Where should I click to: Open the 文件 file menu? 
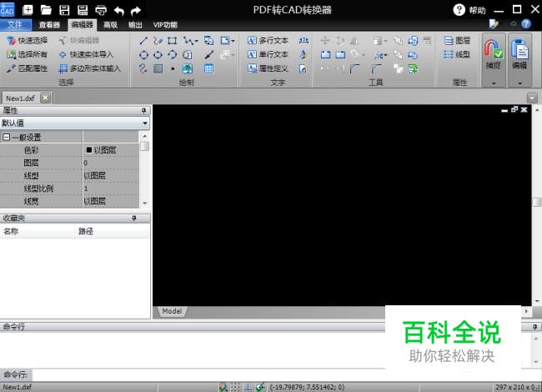click(15, 24)
